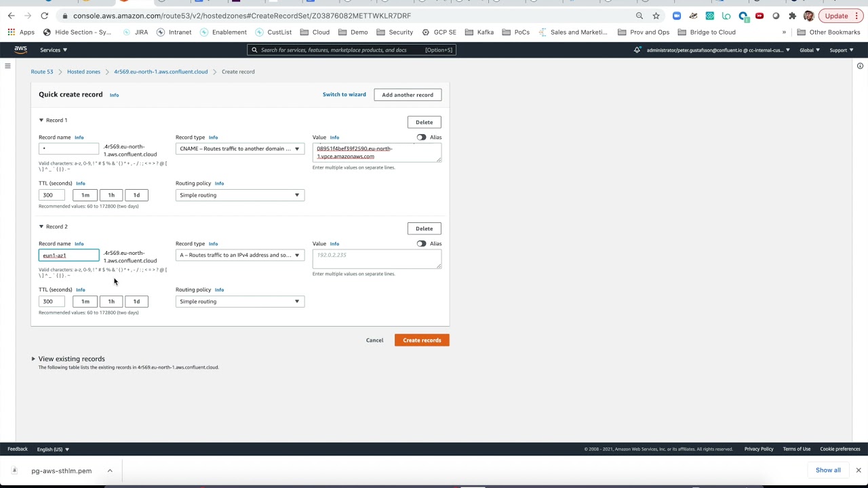868x488 pixels.
Task: Reload the current page
Action: [44, 16]
